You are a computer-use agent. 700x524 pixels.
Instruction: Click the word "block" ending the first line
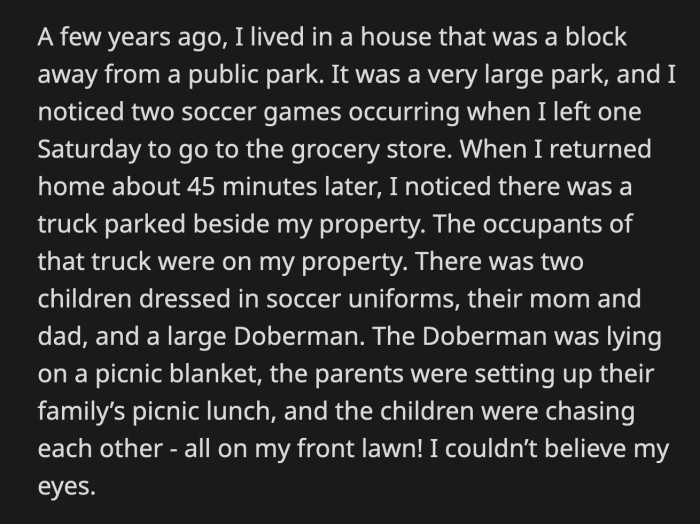click(596, 37)
